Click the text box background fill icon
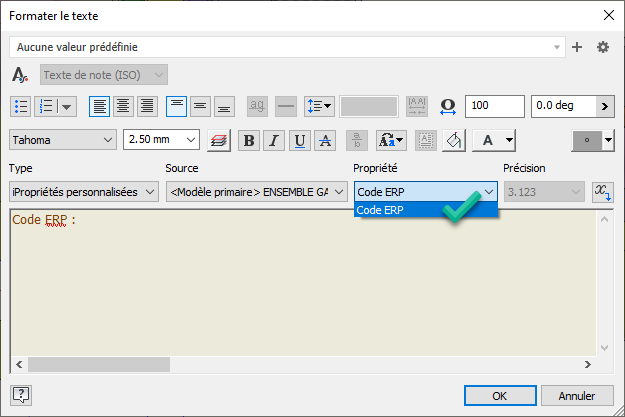This screenshot has width=625, height=417. point(453,141)
